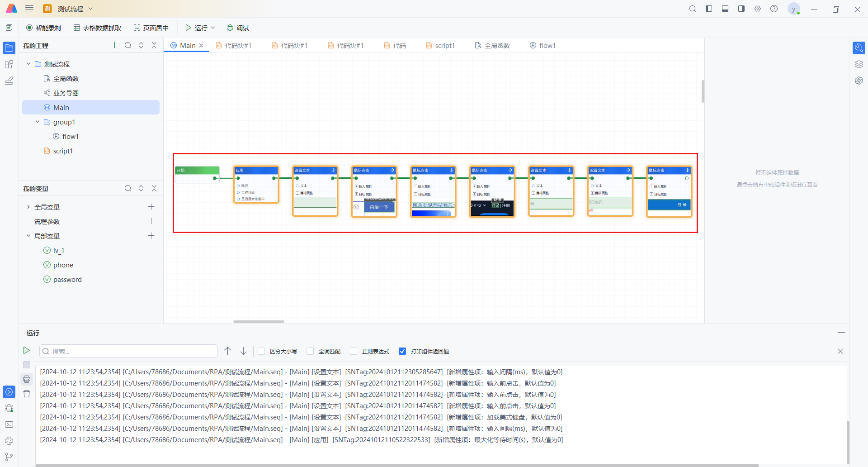Start 智能录制 smart recording
The width and height of the screenshot is (868, 467).
coord(43,28)
